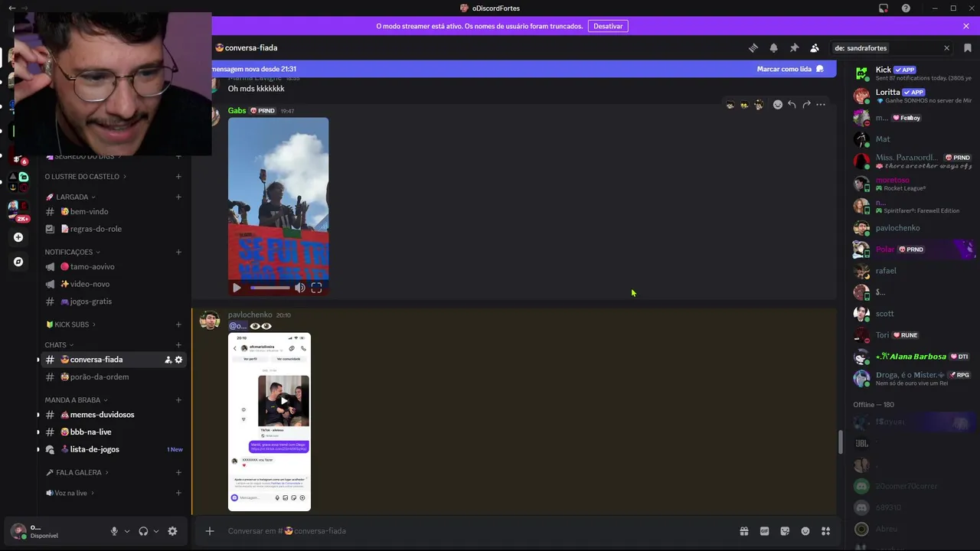This screenshot has height=551, width=980.
Task: Create invite for conversa-fiada channel
Action: [168, 360]
